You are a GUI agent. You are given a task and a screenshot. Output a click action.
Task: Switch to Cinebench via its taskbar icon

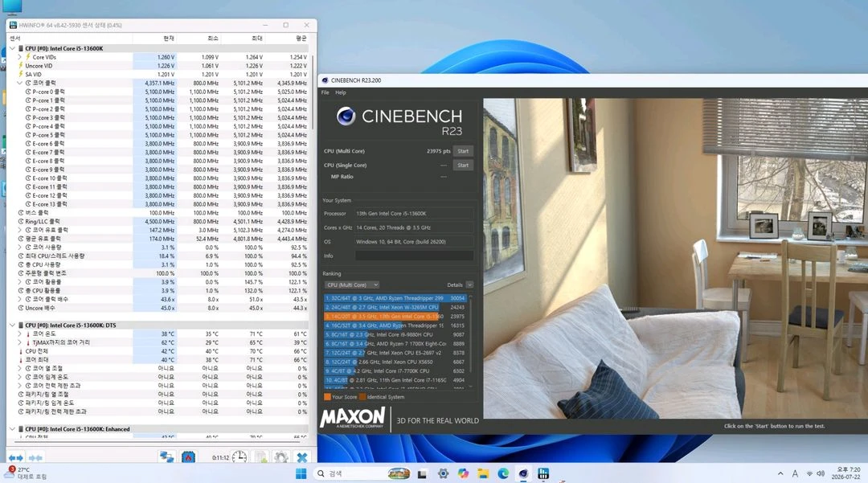[523, 473]
